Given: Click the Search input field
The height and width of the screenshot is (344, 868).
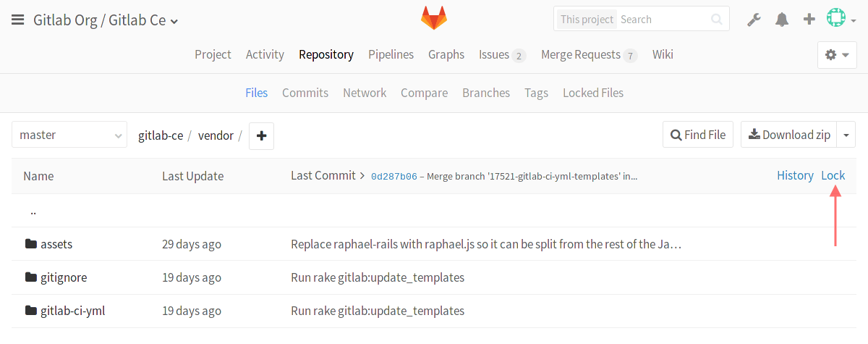Looking at the screenshot, I should (662, 20).
